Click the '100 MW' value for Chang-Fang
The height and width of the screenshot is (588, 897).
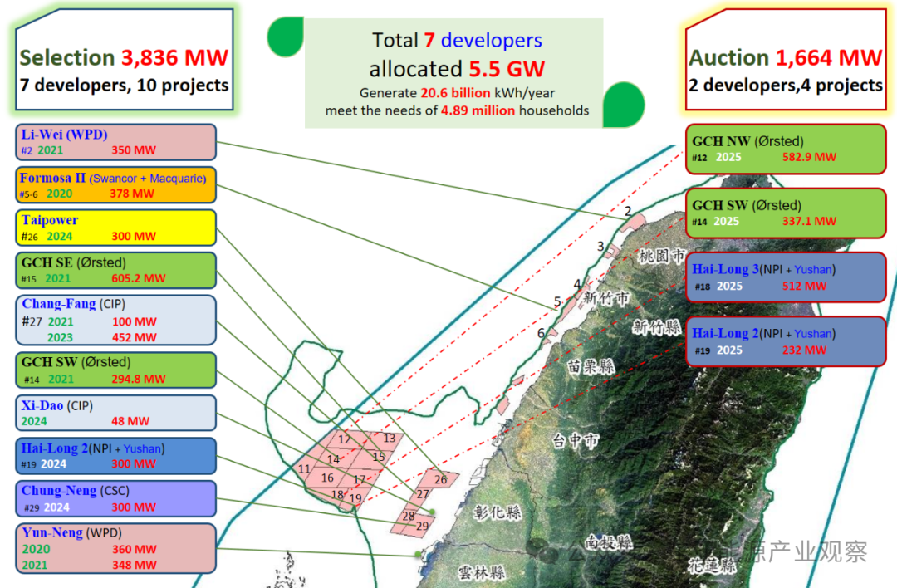click(x=135, y=321)
